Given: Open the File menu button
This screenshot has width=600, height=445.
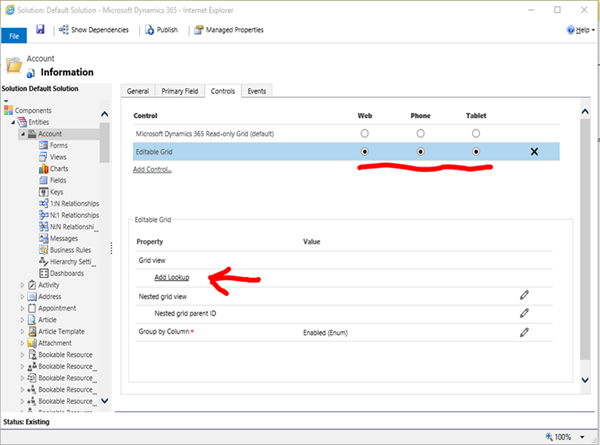Looking at the screenshot, I should tap(14, 33).
